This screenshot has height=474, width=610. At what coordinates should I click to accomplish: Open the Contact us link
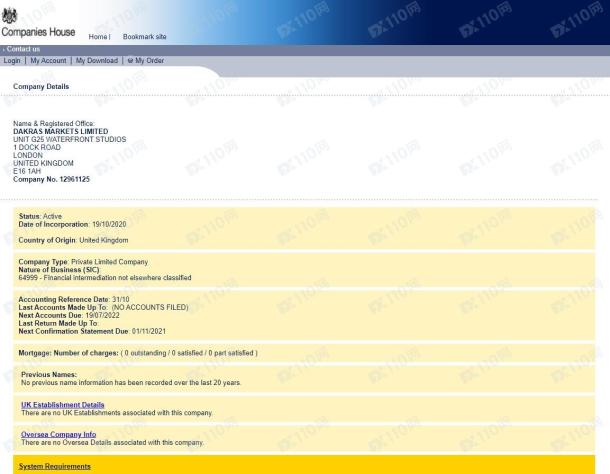tap(23, 49)
